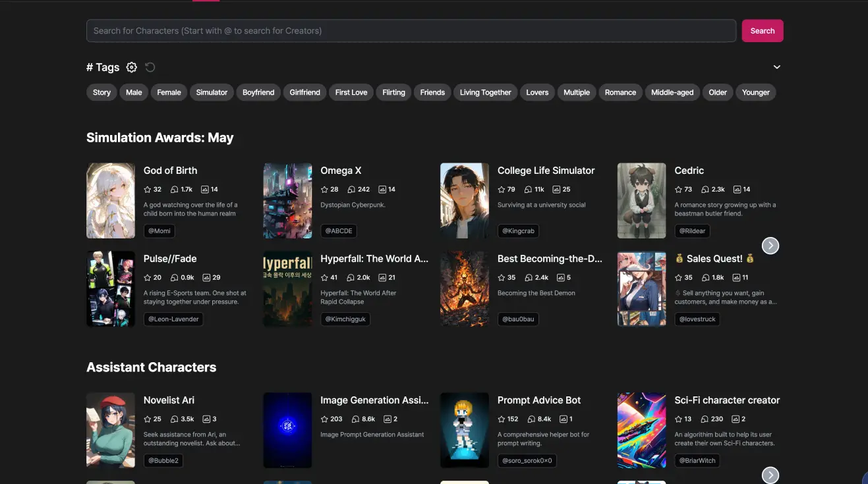Select the Story tag
The height and width of the screenshot is (484, 868).
pos(101,93)
